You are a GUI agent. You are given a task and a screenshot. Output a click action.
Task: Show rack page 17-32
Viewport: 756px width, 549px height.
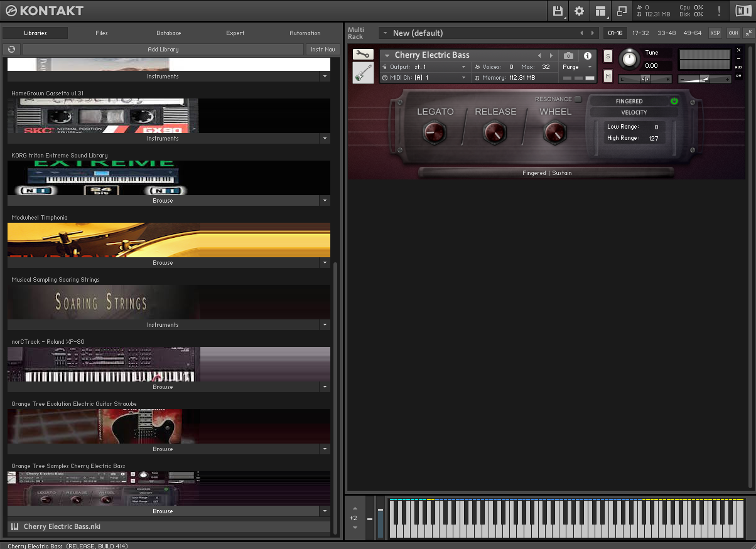640,33
